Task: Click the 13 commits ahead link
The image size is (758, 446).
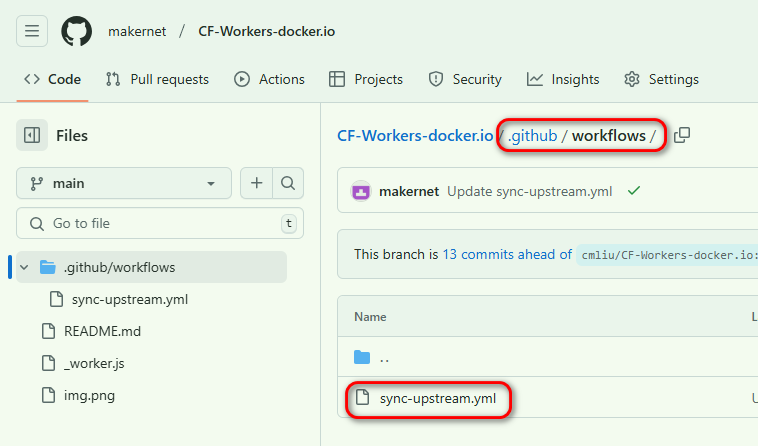Action: 507,254
